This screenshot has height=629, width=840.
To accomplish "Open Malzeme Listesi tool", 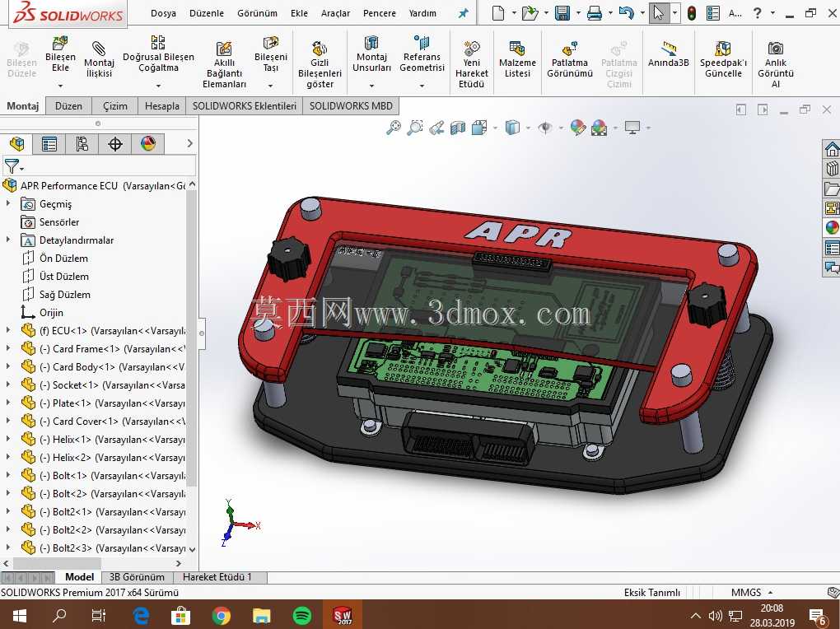I will (517, 59).
